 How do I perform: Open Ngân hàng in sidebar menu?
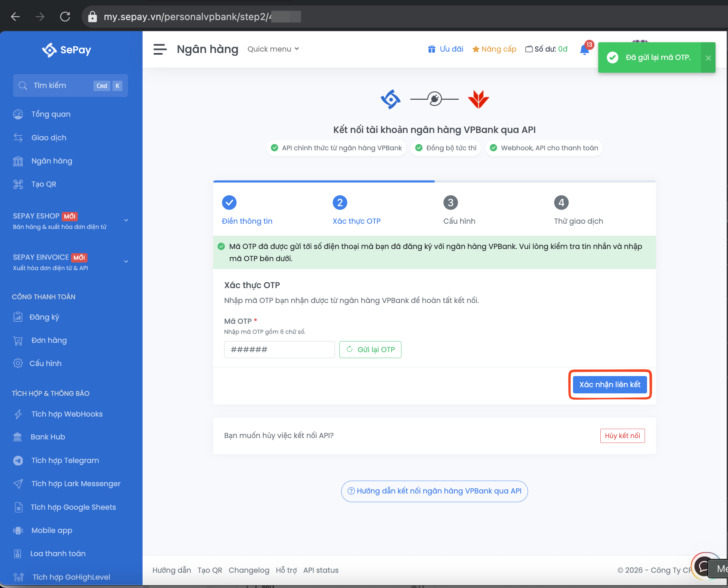tap(52, 161)
